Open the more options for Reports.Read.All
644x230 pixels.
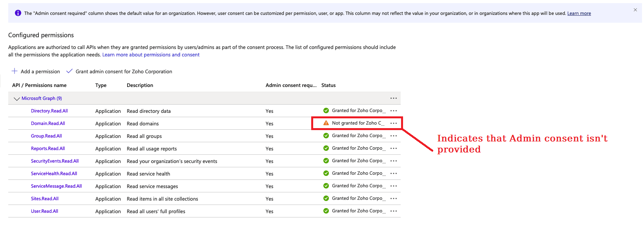pos(394,149)
